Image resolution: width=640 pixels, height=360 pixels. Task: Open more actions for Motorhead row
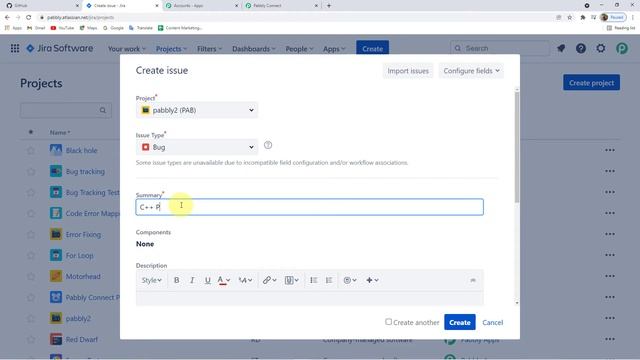point(610,276)
